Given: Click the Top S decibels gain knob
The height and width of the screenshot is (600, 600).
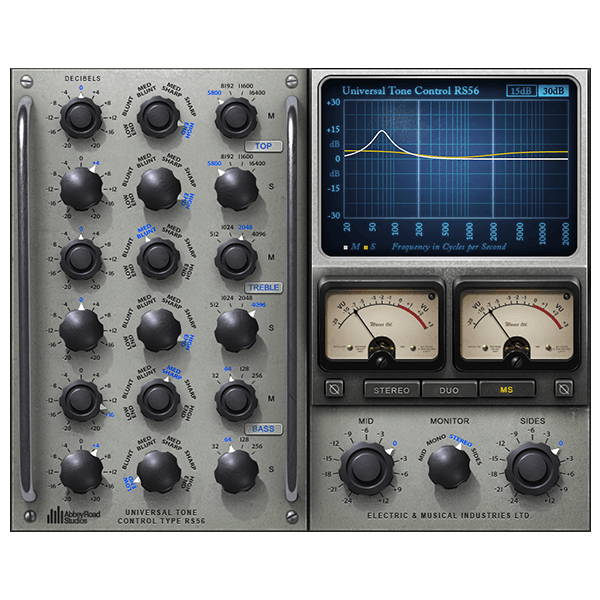Looking at the screenshot, I should [x=81, y=189].
